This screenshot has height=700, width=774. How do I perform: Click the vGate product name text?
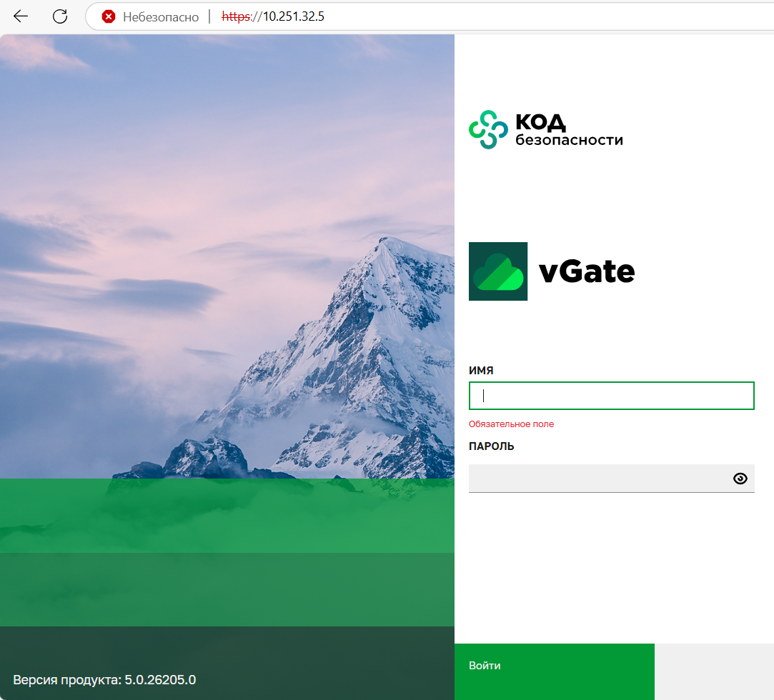coord(587,272)
